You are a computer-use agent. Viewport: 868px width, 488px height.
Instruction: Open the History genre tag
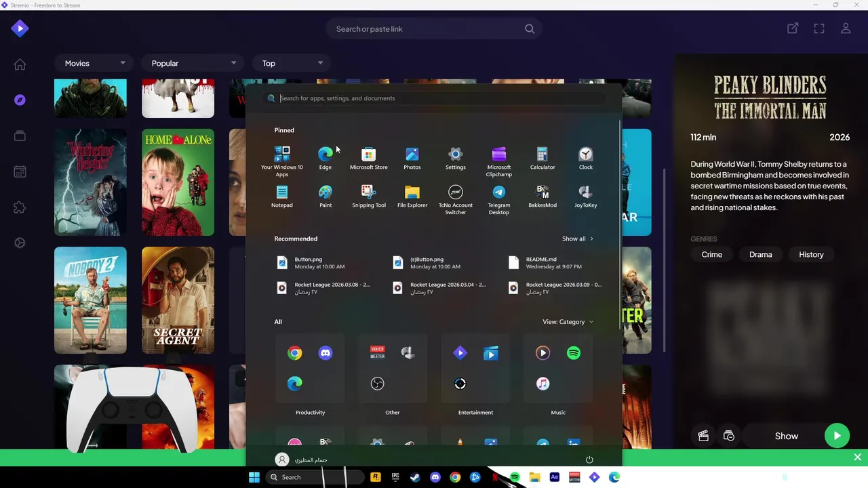coord(811,254)
